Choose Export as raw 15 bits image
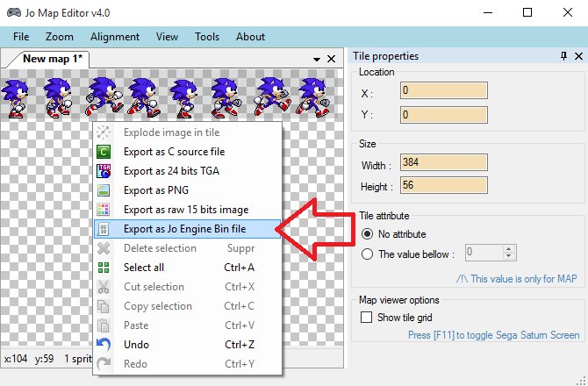 pyautogui.click(x=187, y=210)
